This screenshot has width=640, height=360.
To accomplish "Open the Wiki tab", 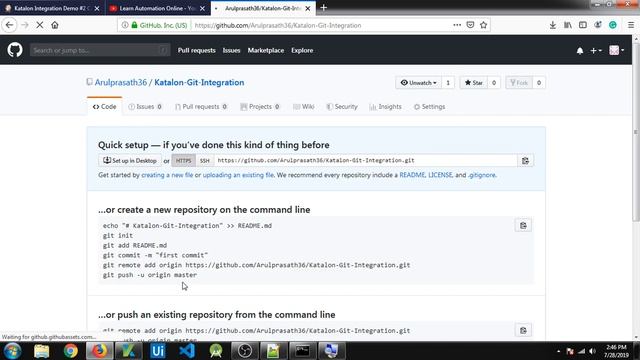I will click(x=304, y=107).
